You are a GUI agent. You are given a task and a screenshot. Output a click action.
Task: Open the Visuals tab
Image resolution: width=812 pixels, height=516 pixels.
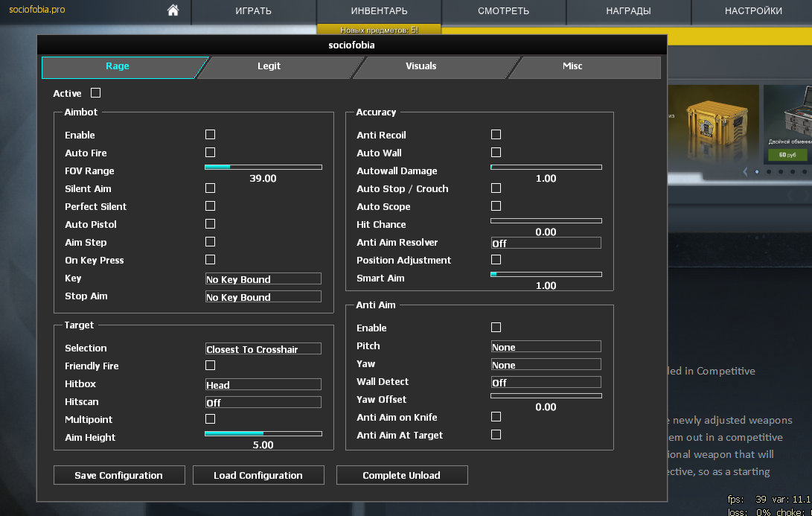pyautogui.click(x=421, y=66)
